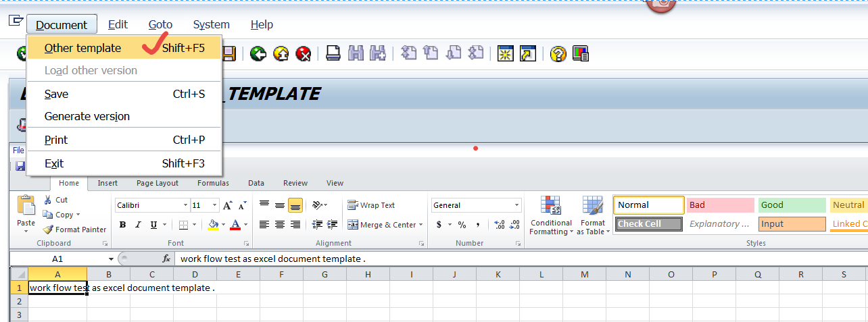The image size is (868, 322).
Task: Click the Increase Font Size icon
Action: [x=228, y=205]
